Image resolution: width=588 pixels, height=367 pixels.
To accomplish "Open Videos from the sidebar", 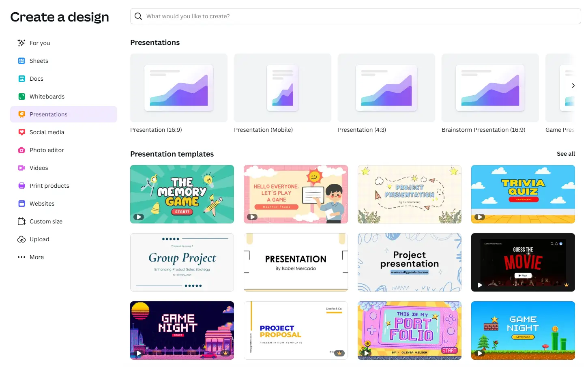I will [21, 167].
